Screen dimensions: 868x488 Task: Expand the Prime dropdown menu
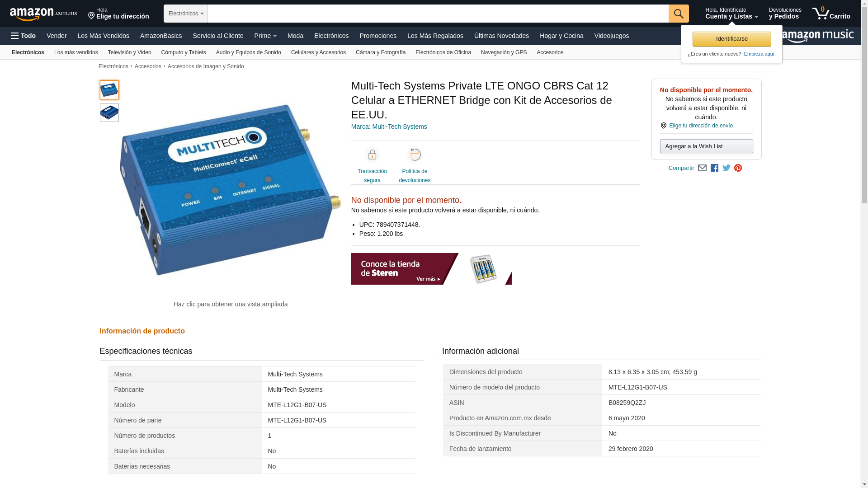coord(265,36)
